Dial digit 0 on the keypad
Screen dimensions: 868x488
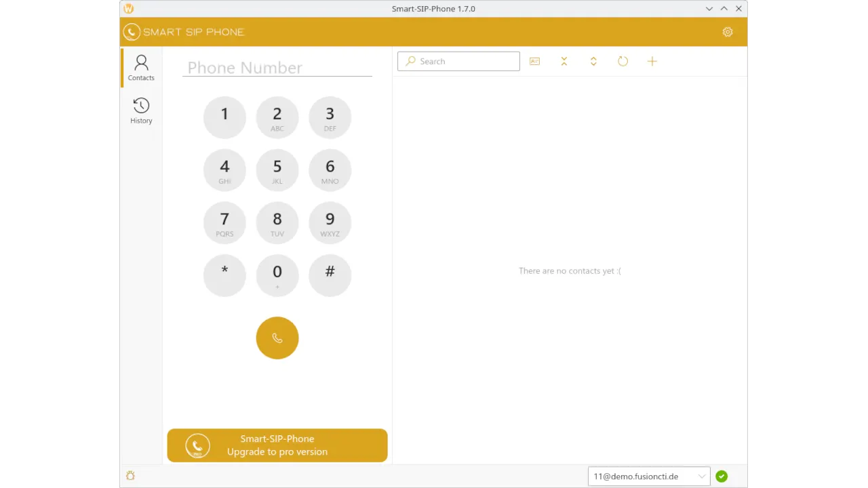click(277, 275)
